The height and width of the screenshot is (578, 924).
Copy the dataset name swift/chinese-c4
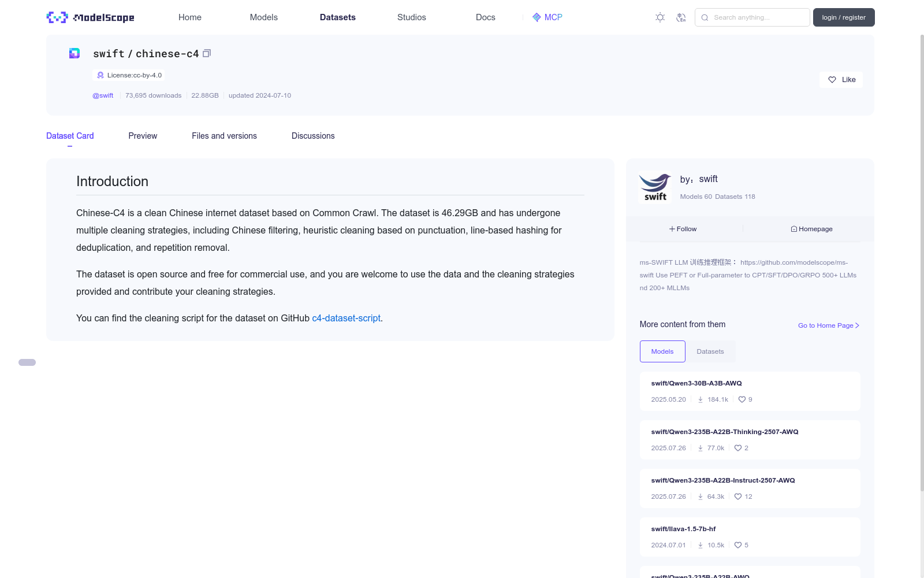tap(207, 53)
